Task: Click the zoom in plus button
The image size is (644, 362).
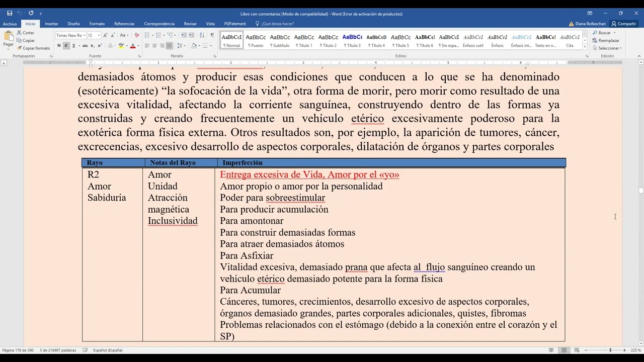Action: coord(624,350)
